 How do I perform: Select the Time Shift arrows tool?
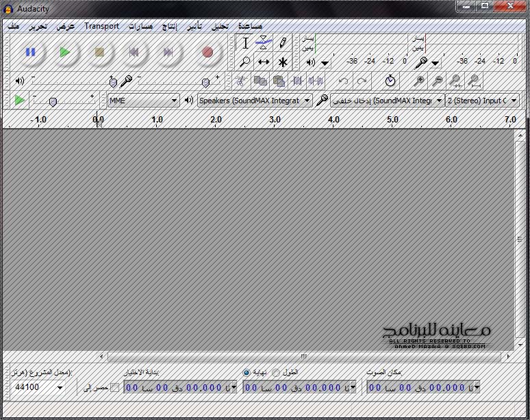264,62
